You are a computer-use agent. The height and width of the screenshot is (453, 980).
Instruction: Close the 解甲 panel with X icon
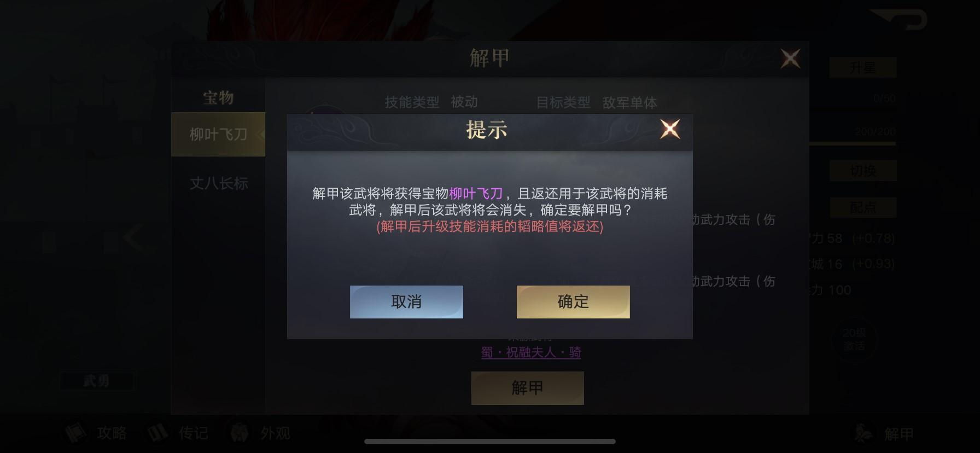(x=790, y=59)
